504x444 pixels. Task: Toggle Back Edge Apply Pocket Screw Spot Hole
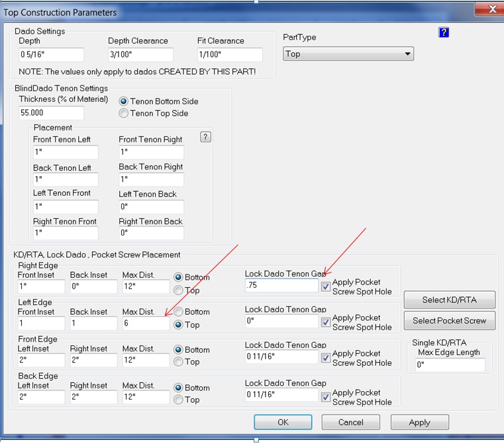click(x=325, y=397)
